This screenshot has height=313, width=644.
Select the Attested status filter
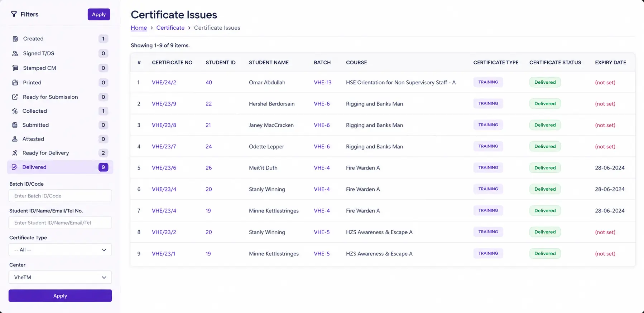[60, 139]
